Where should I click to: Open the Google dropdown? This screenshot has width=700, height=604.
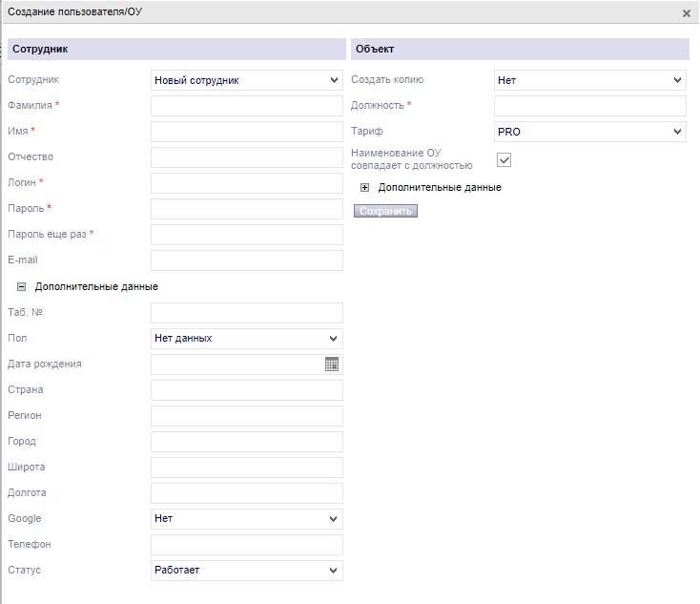pos(246,518)
